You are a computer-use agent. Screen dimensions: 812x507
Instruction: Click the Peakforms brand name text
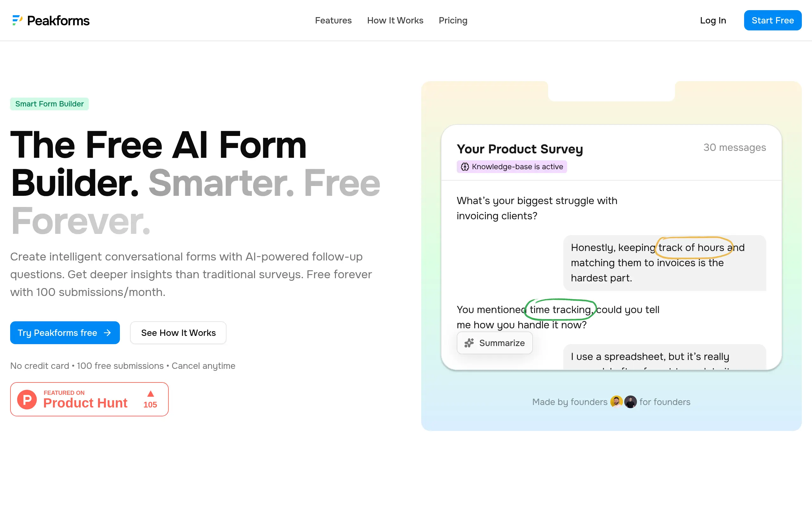click(58, 21)
